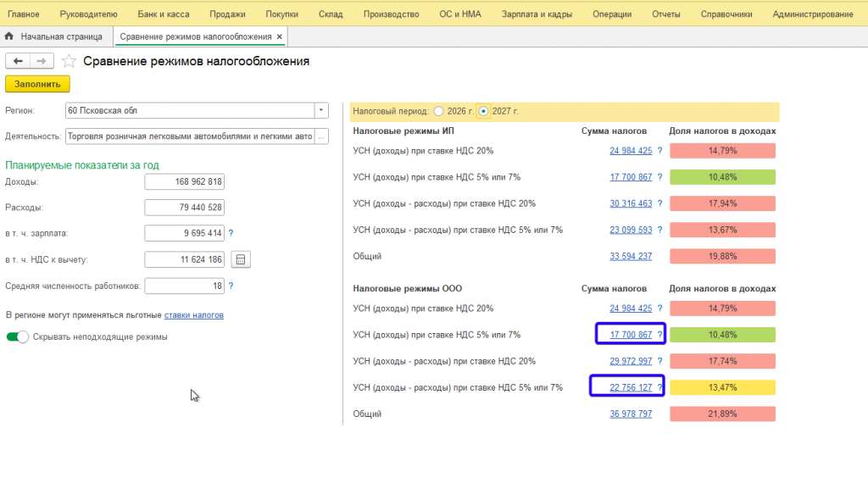
Task: Open ИП tax sum link 30 316 463
Action: pos(631,203)
